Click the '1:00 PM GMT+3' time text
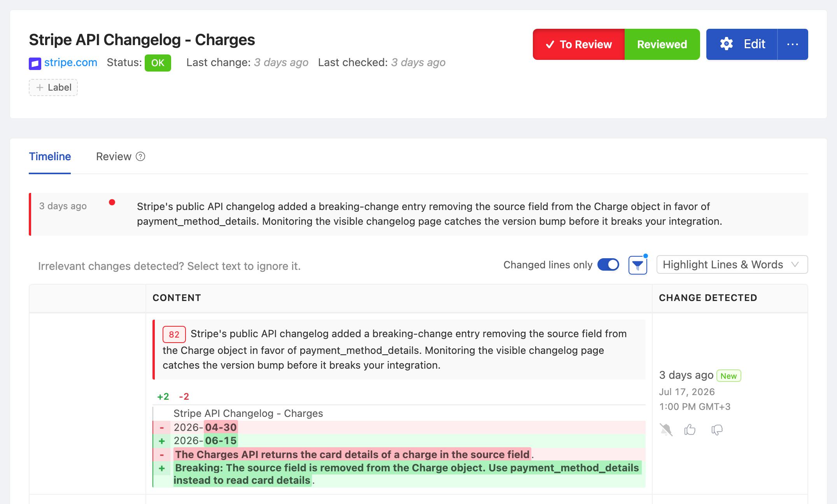Viewport: 837px width, 504px height. [x=695, y=407]
